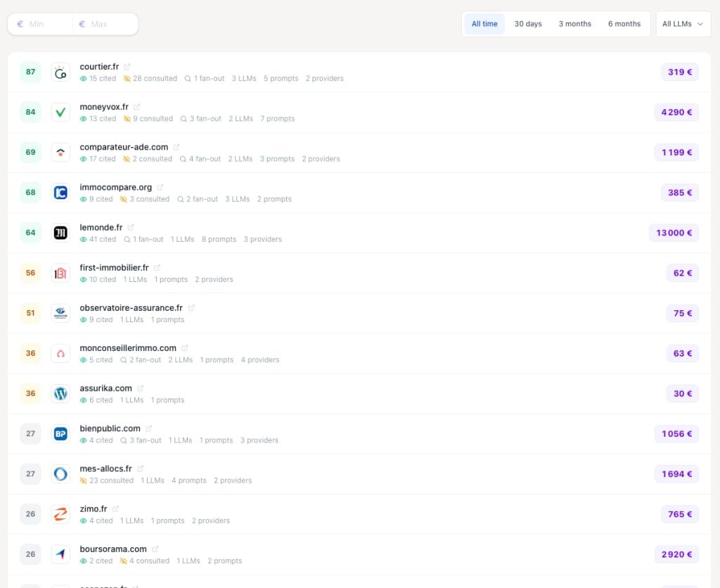Click the assurika.com WordPress logo

(x=60, y=394)
